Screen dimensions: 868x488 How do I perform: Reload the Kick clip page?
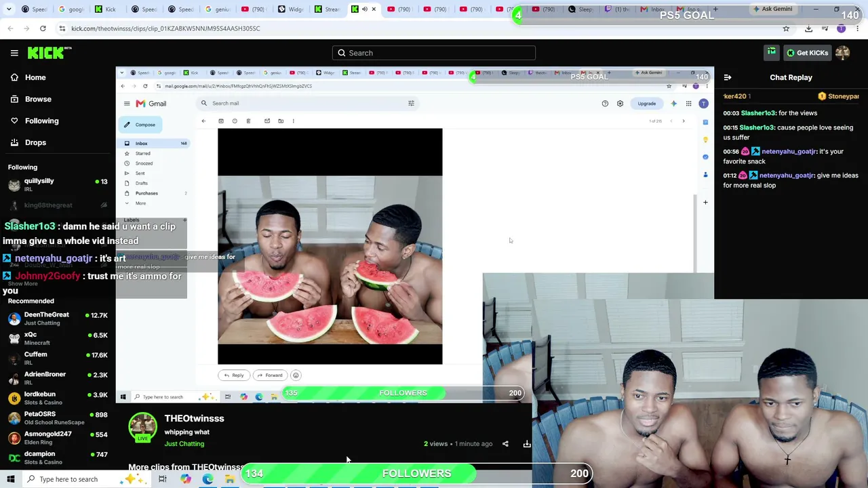click(43, 28)
